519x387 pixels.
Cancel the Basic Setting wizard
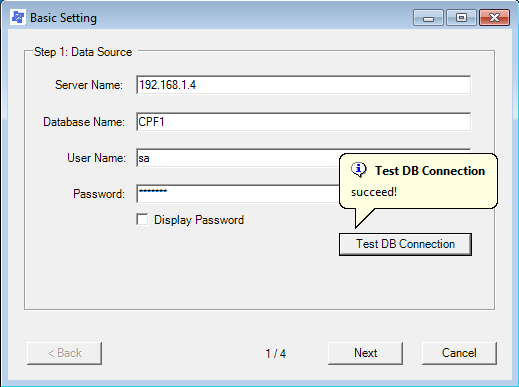pos(459,353)
